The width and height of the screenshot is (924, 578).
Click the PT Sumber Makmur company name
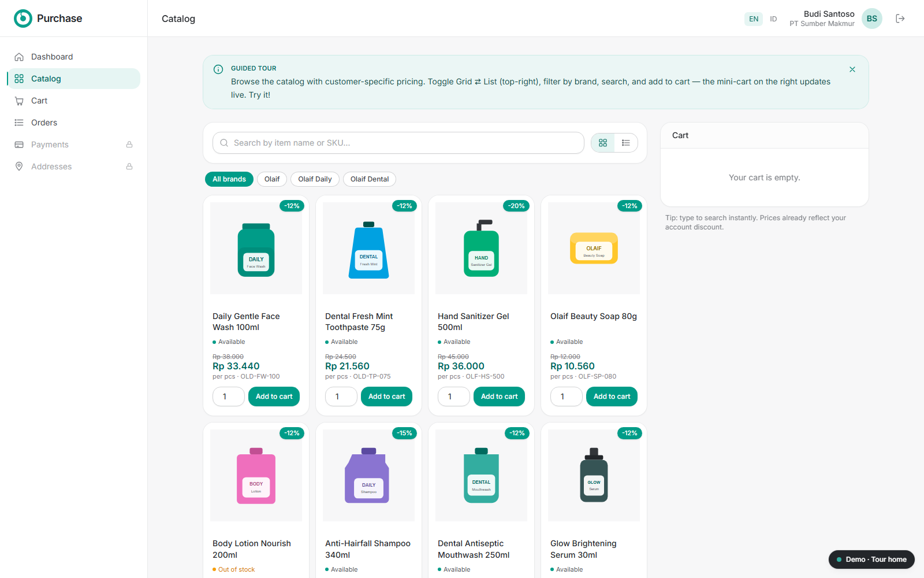[822, 24]
